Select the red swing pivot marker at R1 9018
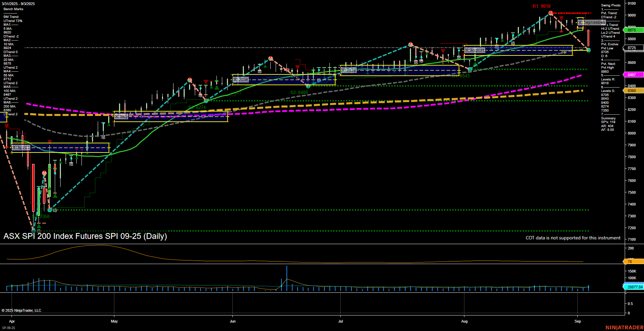This screenshot has width=644, height=331. point(551,13)
